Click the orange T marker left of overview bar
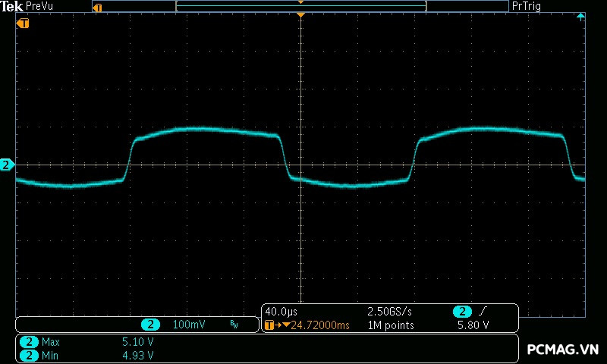The height and width of the screenshot is (364, 607). [96, 7]
